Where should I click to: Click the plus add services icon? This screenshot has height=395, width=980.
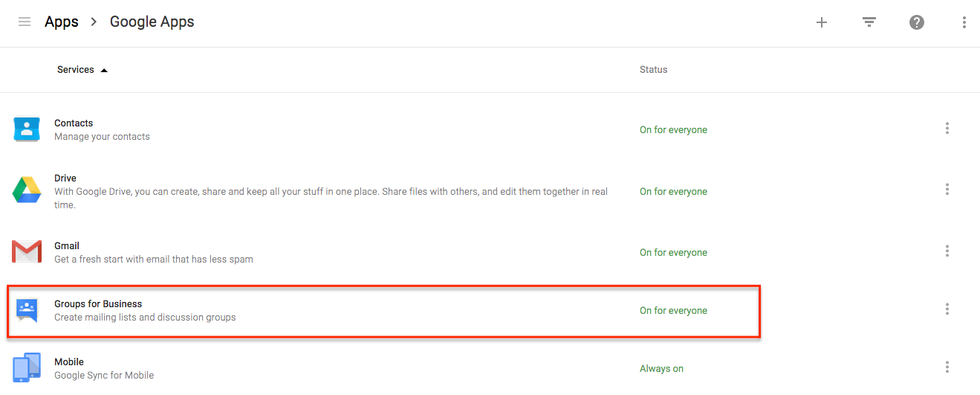822,22
